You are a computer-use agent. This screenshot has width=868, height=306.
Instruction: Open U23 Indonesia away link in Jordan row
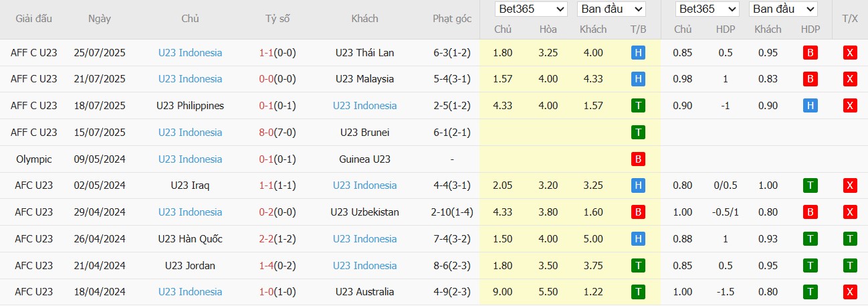click(364, 266)
